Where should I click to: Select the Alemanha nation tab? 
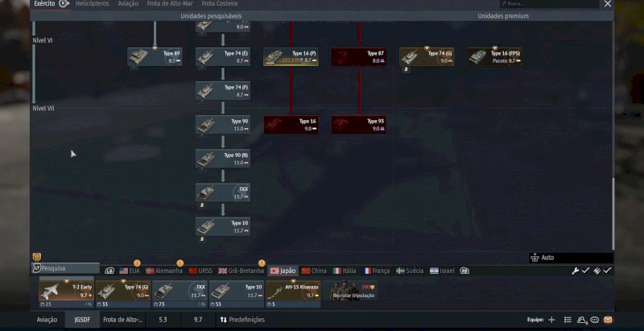pos(164,271)
